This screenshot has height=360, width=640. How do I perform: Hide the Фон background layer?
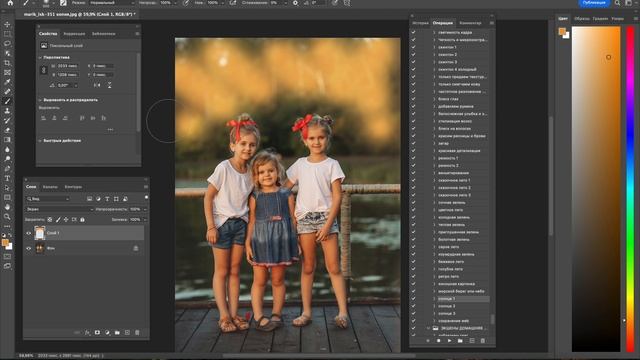[x=29, y=248]
